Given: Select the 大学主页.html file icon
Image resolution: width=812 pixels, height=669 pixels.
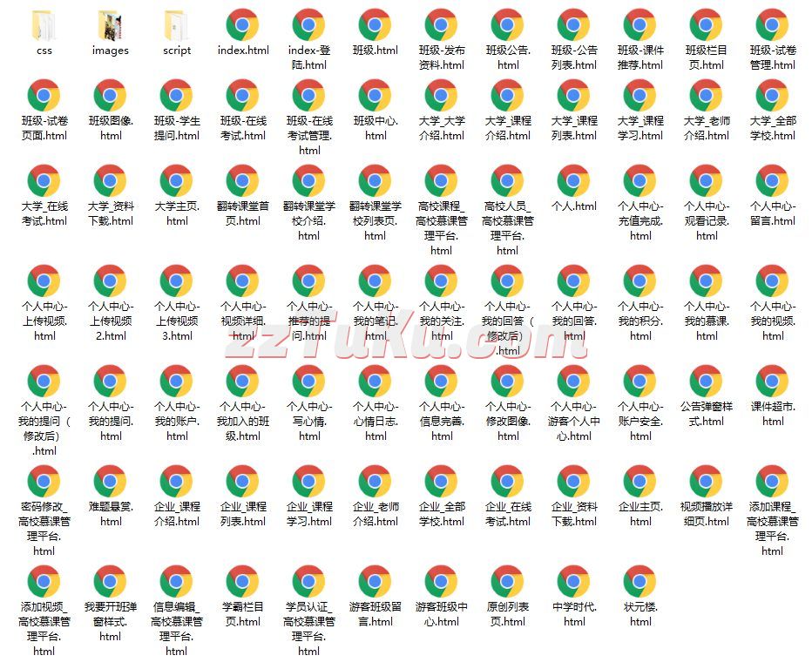Looking at the screenshot, I should [176, 181].
